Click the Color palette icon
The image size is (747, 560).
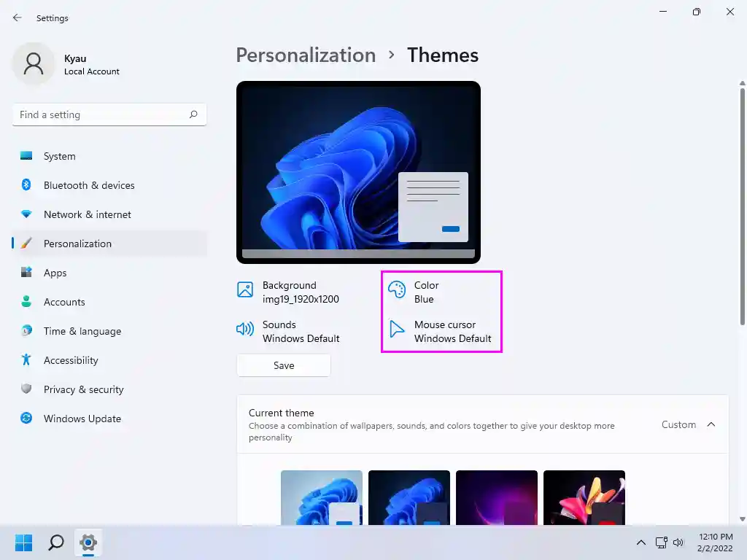[397, 289]
